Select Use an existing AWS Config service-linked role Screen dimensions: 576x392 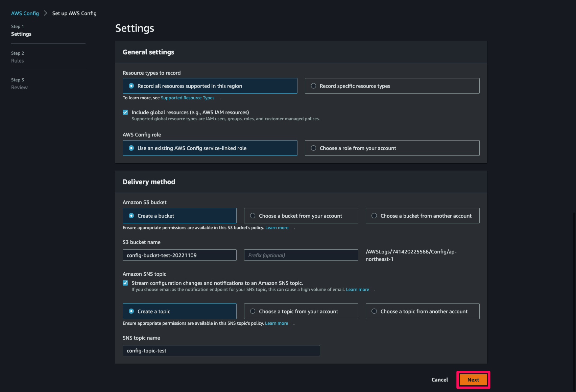(x=210, y=148)
